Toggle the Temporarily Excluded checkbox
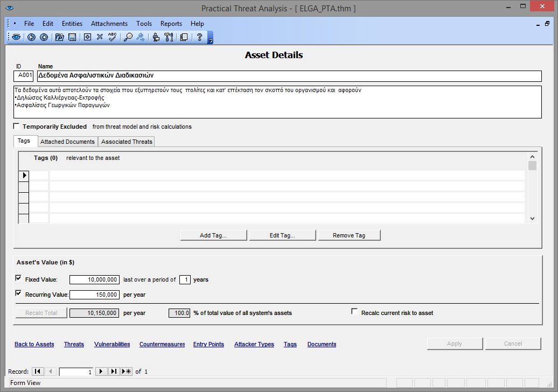Image resolution: width=558 pixels, height=392 pixels. (16, 127)
